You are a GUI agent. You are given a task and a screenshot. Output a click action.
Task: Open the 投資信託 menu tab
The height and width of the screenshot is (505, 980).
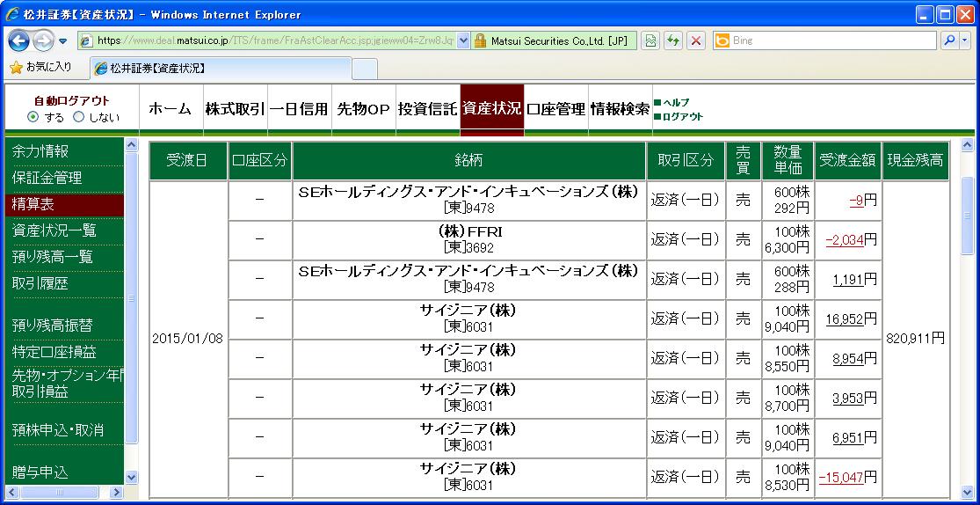click(x=427, y=109)
